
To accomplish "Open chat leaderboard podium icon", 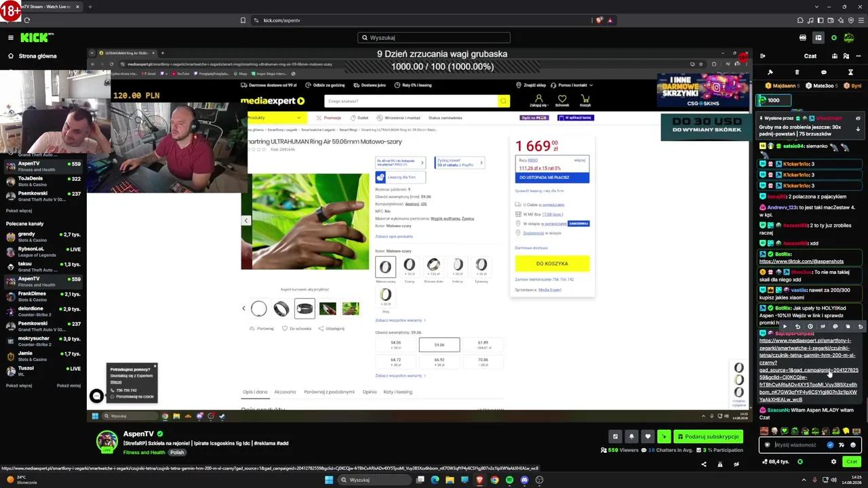I will [x=834, y=56].
